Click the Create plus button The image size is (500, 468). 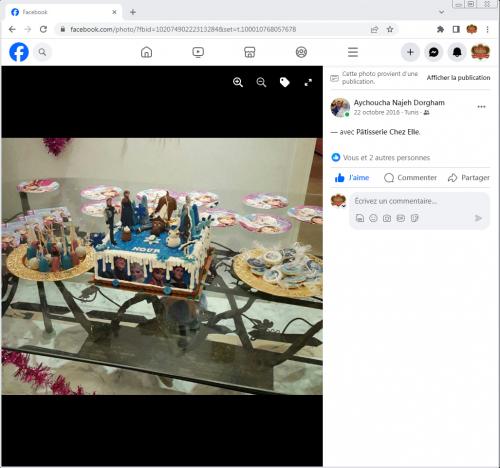point(410,52)
